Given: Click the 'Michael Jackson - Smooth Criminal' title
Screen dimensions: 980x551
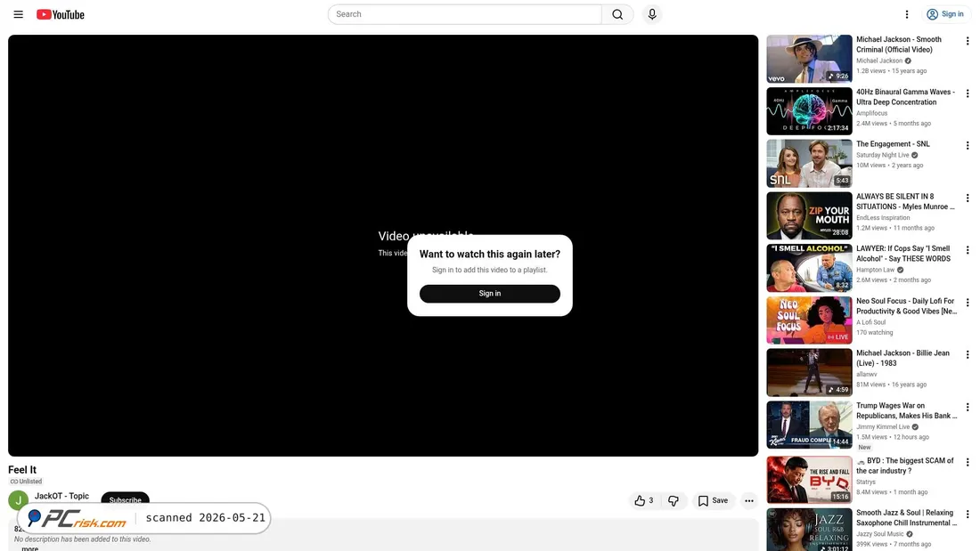Looking at the screenshot, I should (x=899, y=45).
